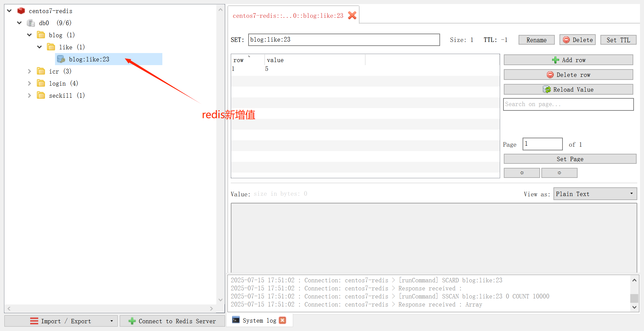Click the seckill folder icon

(41, 95)
